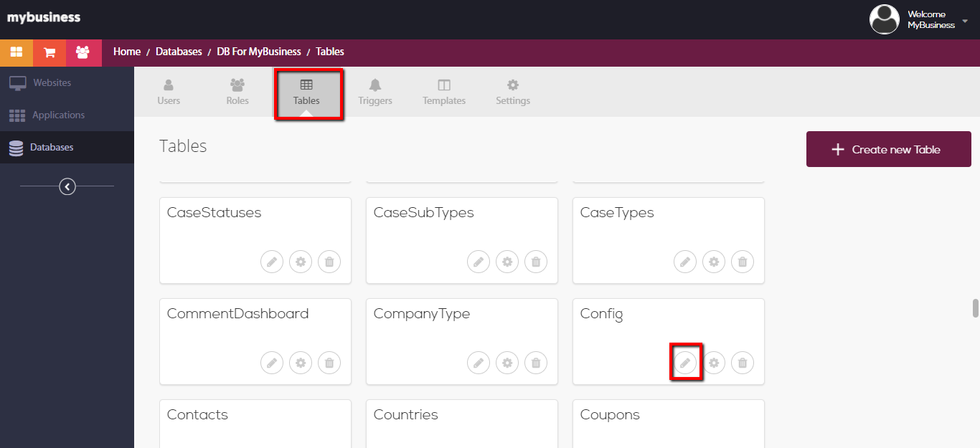
Task: Delete the CaseStatuses table via trash icon
Action: pyautogui.click(x=329, y=262)
